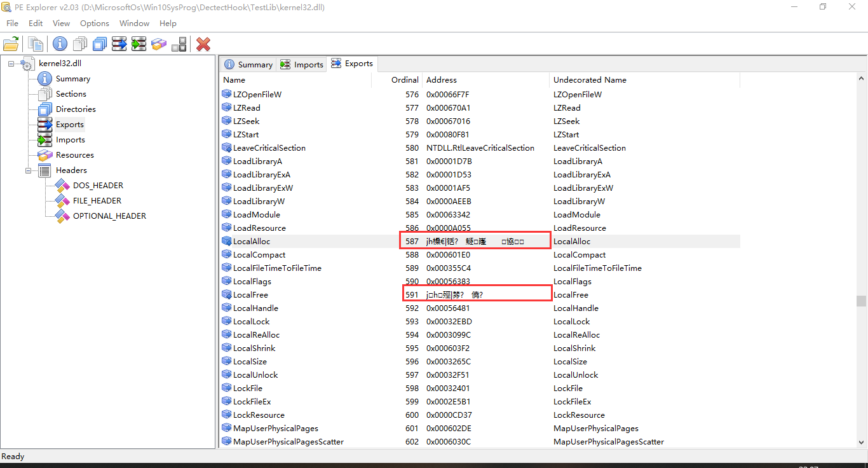The height and width of the screenshot is (468, 868).
Task: Select the Summary info toolbar icon
Action: point(60,44)
